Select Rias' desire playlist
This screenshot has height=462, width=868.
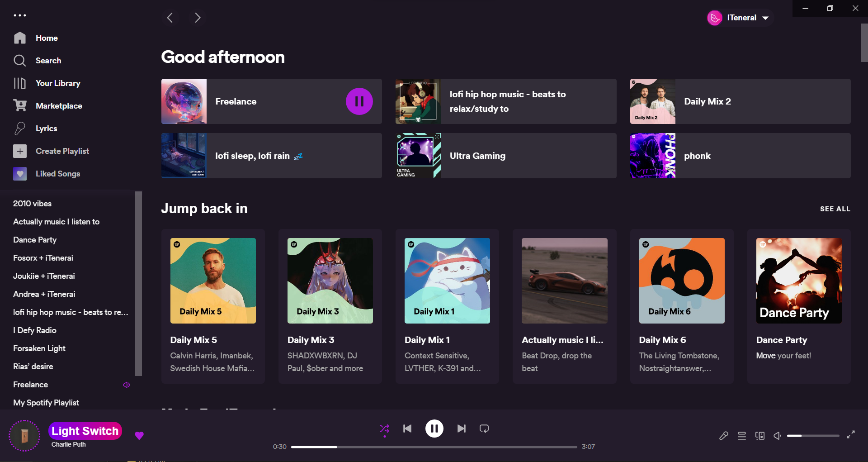[x=33, y=367]
